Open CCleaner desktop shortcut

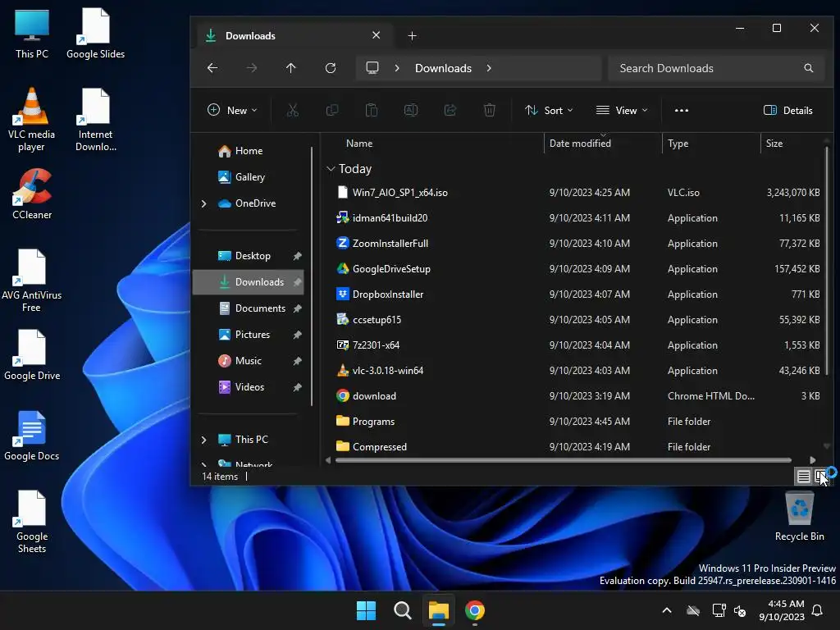pyautogui.click(x=32, y=194)
